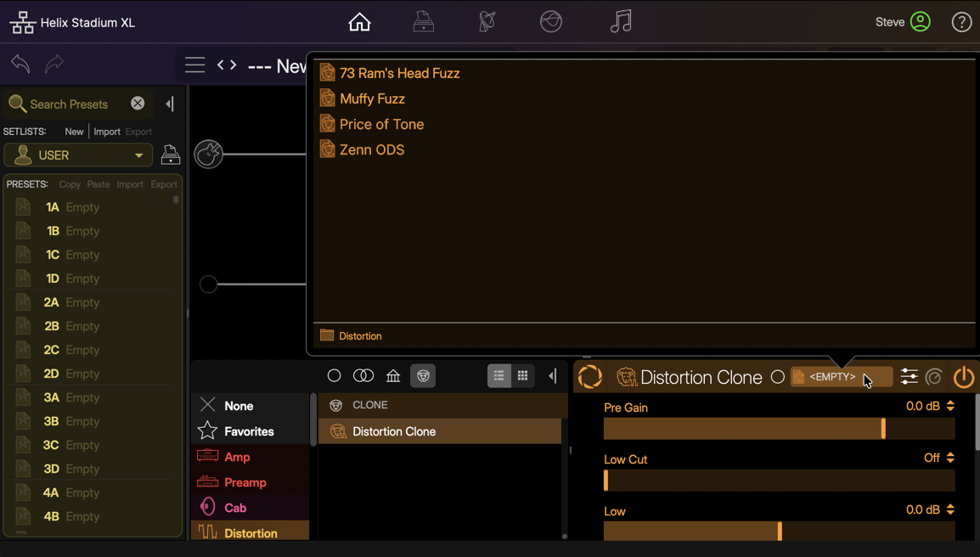Open the globe icon in top bar
This screenshot has width=980, height=557.
click(x=550, y=22)
